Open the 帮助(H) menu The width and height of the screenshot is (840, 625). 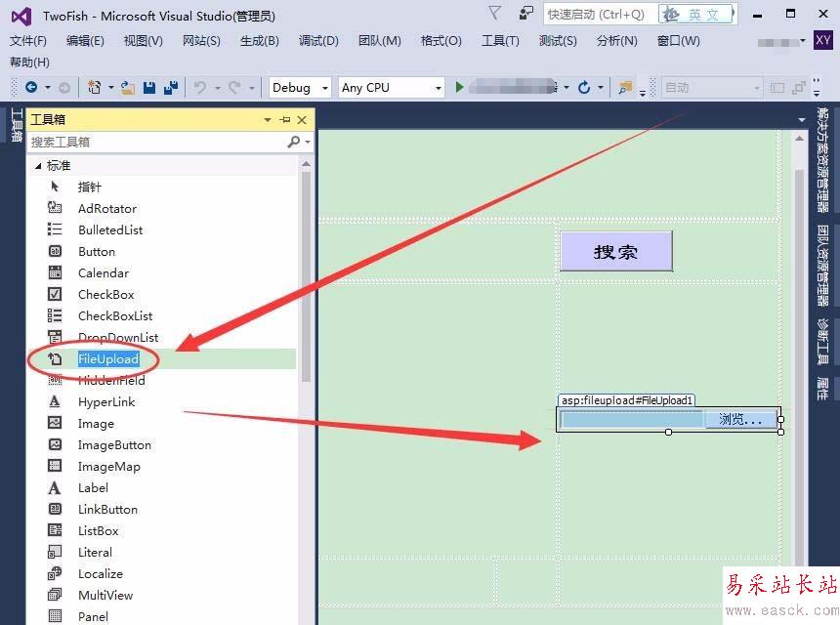pyautogui.click(x=29, y=62)
